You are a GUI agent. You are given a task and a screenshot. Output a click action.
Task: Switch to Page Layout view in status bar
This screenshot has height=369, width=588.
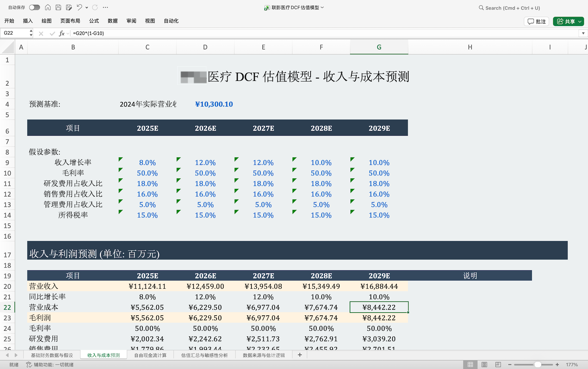pos(484,364)
